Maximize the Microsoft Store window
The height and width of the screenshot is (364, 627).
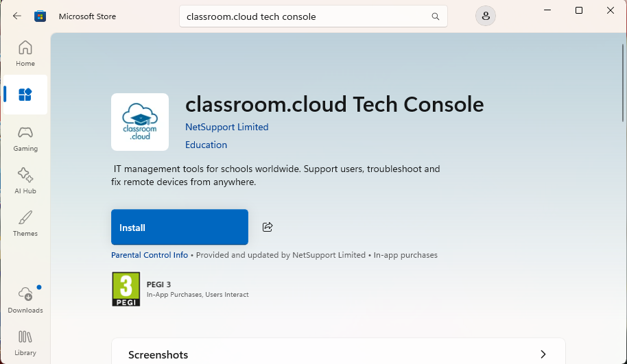point(578,10)
